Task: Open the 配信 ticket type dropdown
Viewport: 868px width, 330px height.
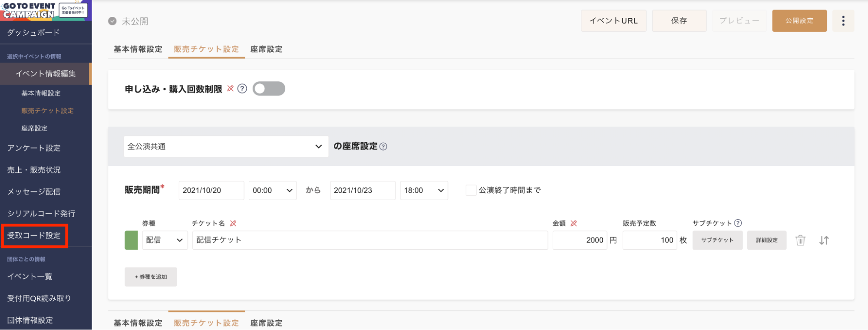Action: pos(165,240)
